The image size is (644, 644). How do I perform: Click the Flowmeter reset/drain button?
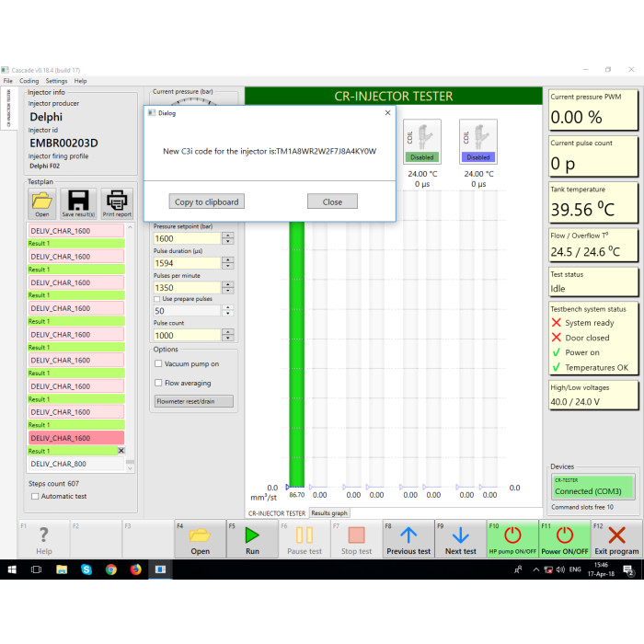[193, 401]
